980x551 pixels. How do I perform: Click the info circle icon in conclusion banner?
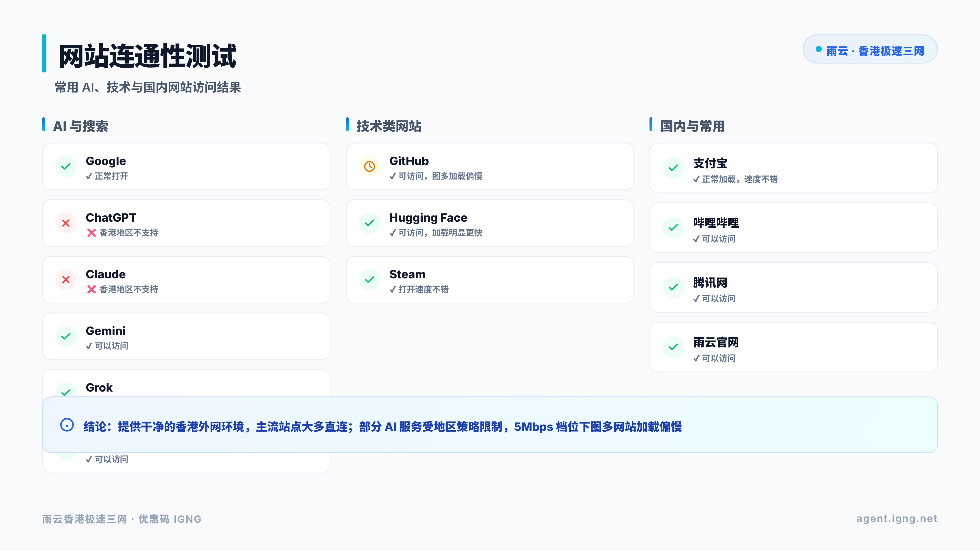67,425
